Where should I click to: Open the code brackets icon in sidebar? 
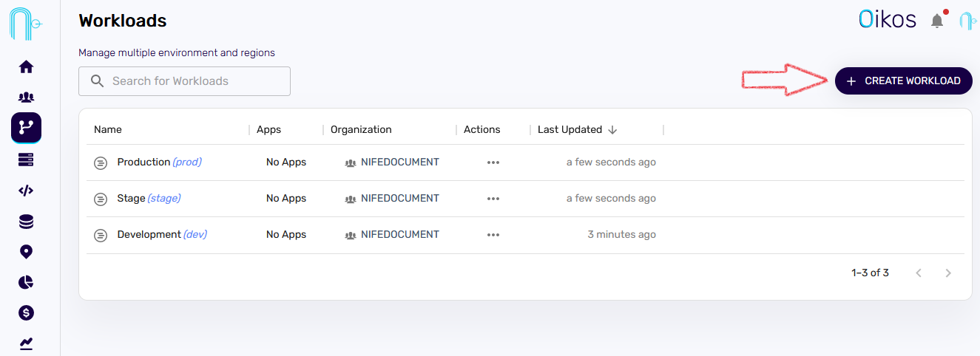[26, 191]
